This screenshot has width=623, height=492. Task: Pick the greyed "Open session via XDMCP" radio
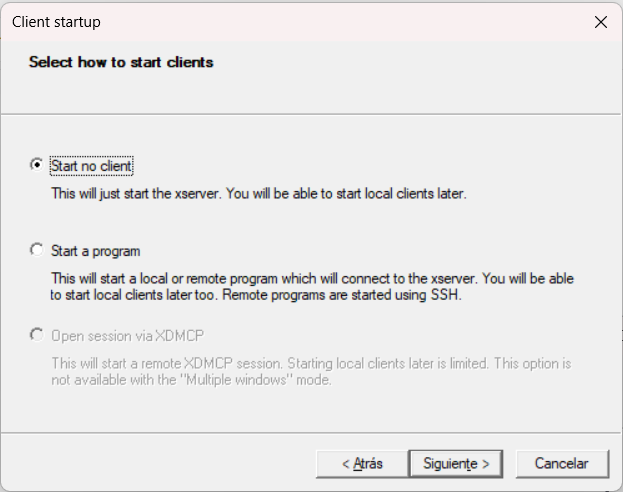(x=37, y=334)
